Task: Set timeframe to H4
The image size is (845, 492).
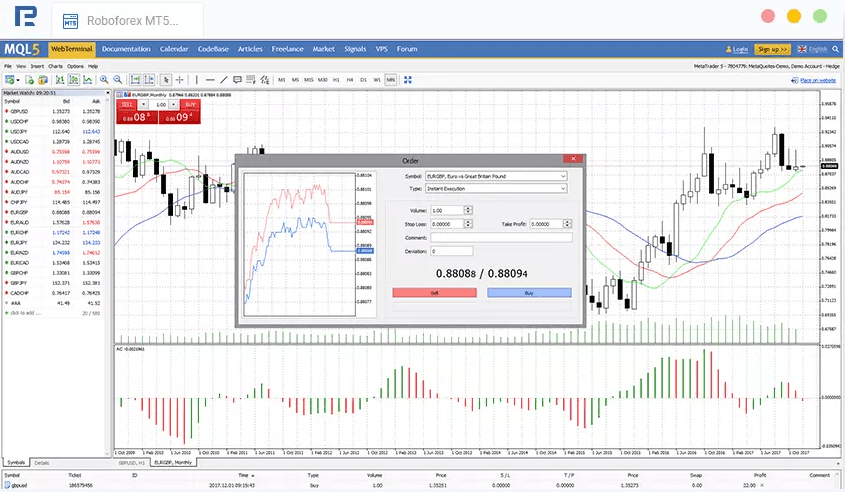Action: click(350, 80)
